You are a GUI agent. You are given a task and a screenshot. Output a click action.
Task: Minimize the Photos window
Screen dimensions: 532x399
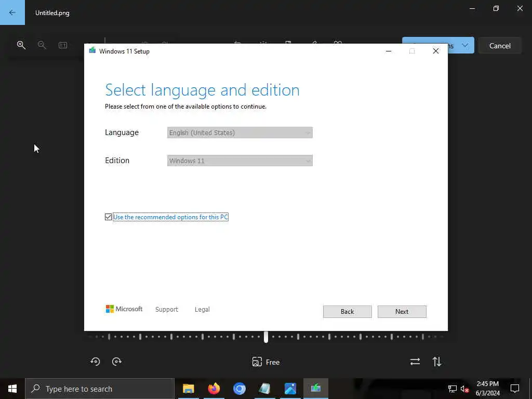tap(472, 8)
